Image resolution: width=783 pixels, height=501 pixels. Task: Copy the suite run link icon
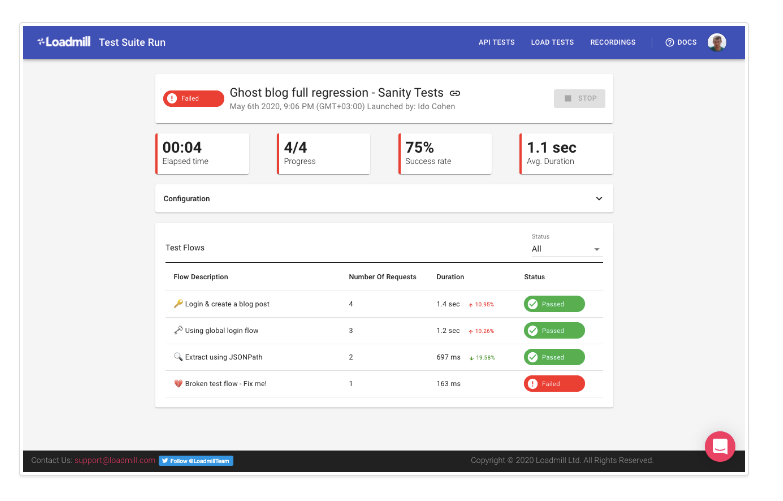(455, 93)
